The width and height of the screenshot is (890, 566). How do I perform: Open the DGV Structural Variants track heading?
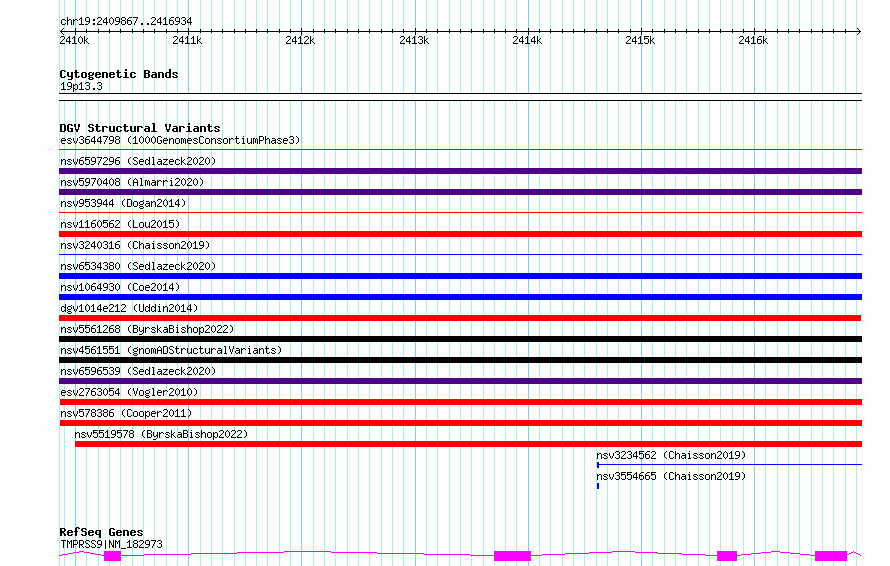click(x=140, y=128)
